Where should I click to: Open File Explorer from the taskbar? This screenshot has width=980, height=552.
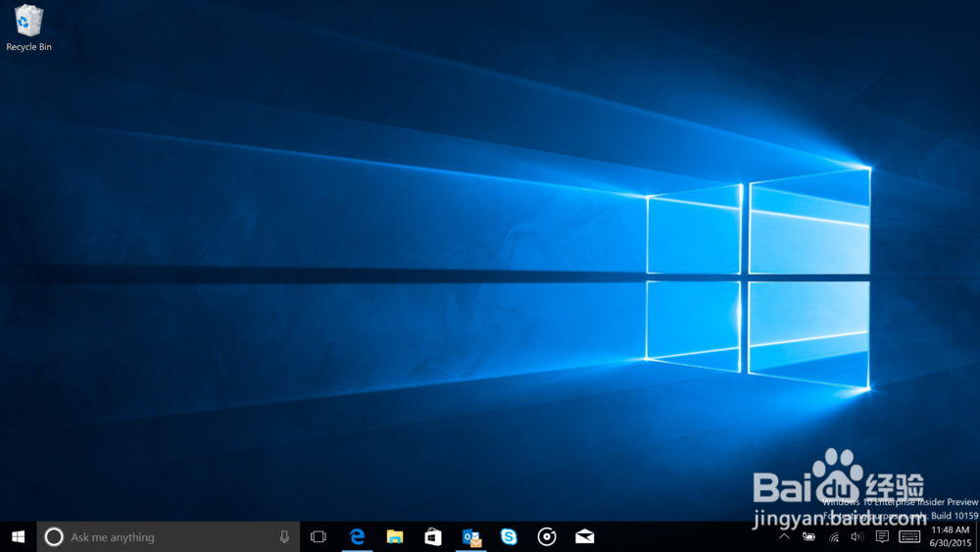point(395,537)
